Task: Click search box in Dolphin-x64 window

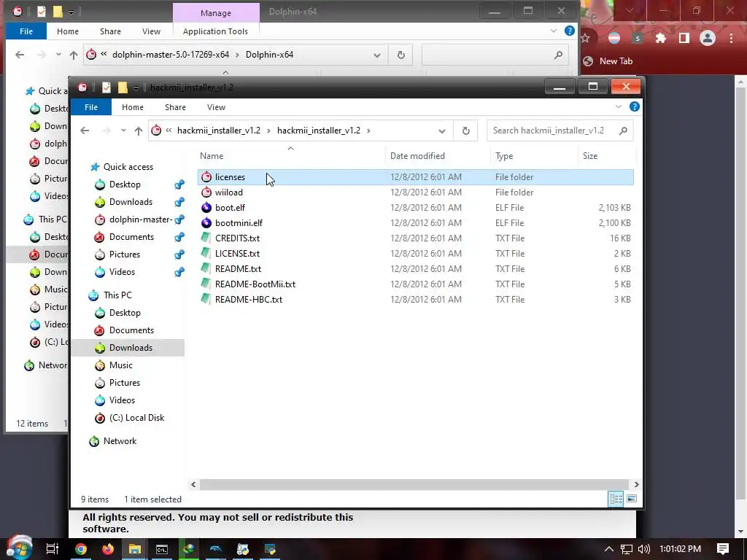Action: click(495, 55)
